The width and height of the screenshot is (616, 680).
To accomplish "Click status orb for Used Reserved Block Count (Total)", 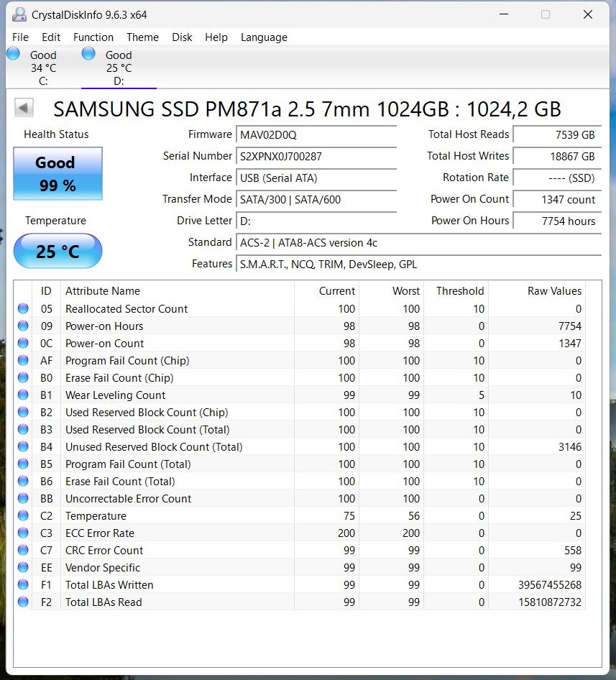I will pos(23,429).
